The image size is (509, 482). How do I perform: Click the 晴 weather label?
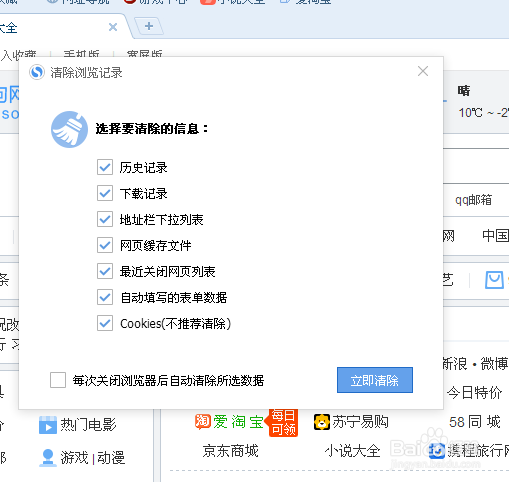click(x=464, y=90)
